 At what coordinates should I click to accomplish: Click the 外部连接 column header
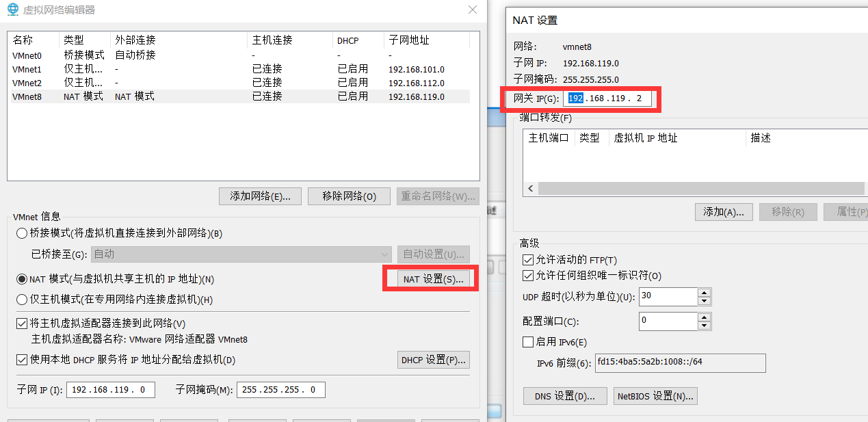pyautogui.click(x=179, y=40)
